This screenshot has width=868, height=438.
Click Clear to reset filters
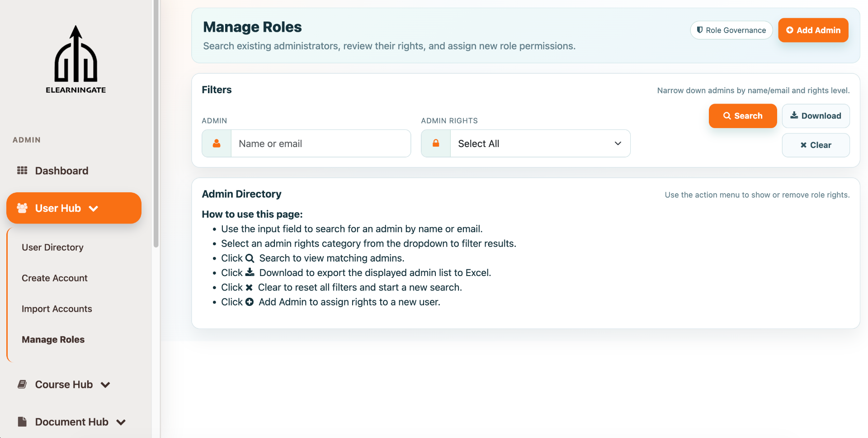point(816,145)
